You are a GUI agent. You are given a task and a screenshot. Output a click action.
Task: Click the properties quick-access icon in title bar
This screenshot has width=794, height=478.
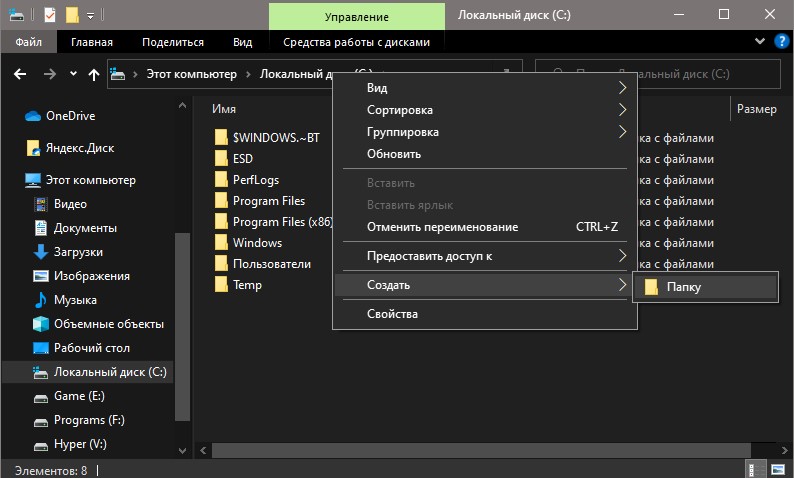click(x=50, y=15)
